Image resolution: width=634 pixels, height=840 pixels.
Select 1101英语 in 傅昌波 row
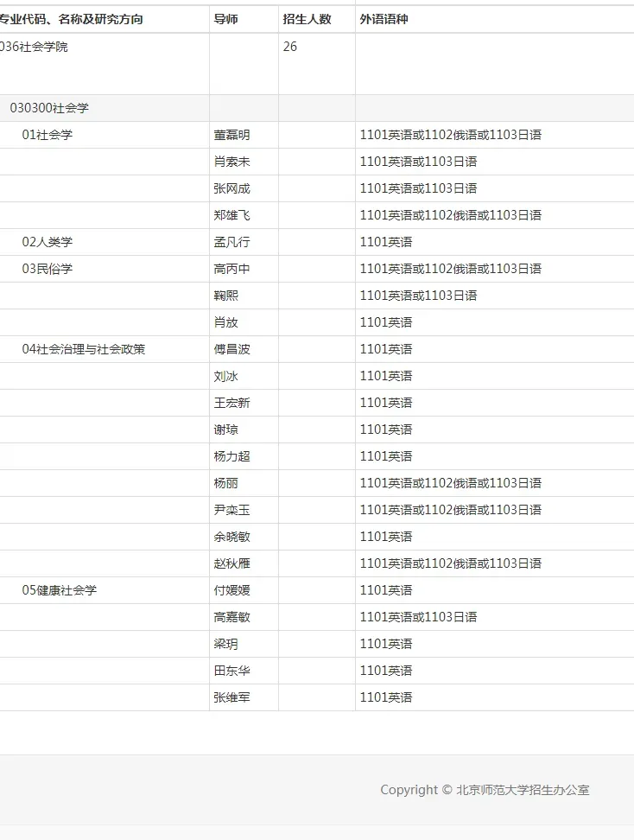pyautogui.click(x=386, y=349)
